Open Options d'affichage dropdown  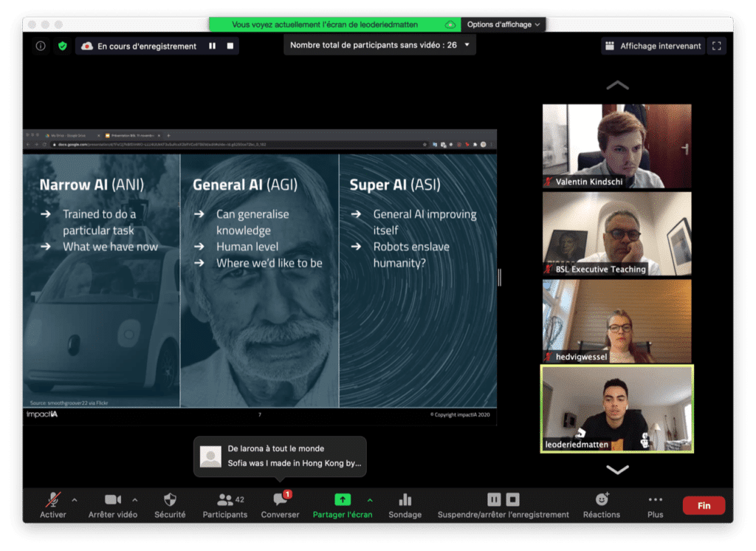pos(504,24)
